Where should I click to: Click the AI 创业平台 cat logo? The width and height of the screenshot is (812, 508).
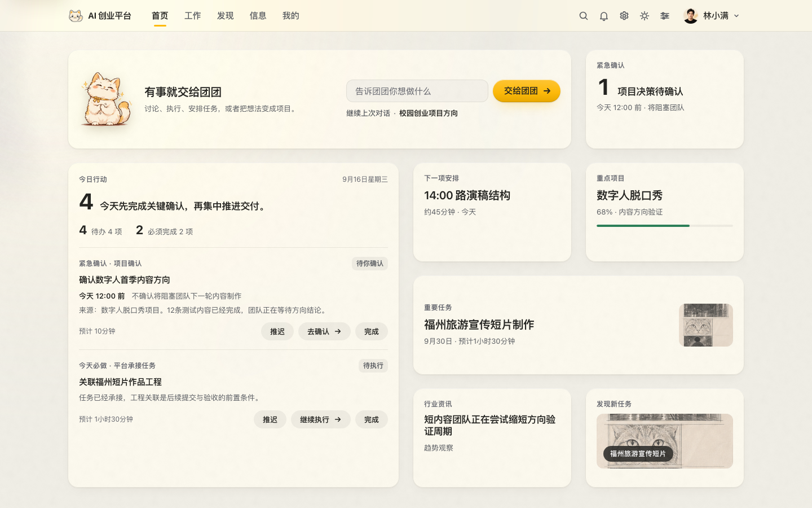coord(76,16)
